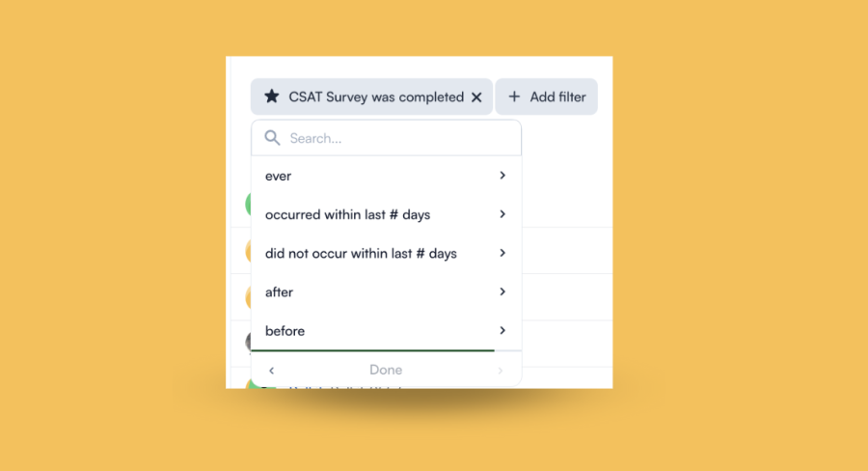Image resolution: width=868 pixels, height=471 pixels.
Task: Expand chevron for did not occur option
Action: 502,253
